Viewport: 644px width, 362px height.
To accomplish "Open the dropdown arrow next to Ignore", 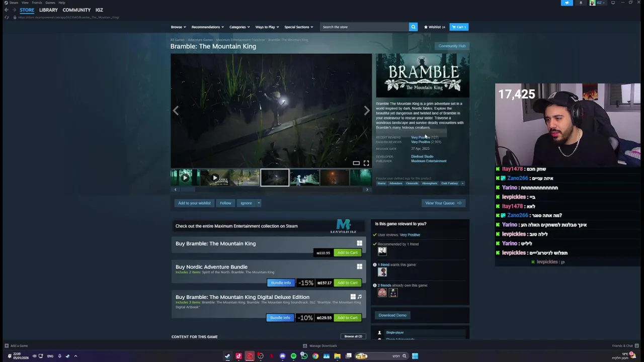I will [259, 203].
